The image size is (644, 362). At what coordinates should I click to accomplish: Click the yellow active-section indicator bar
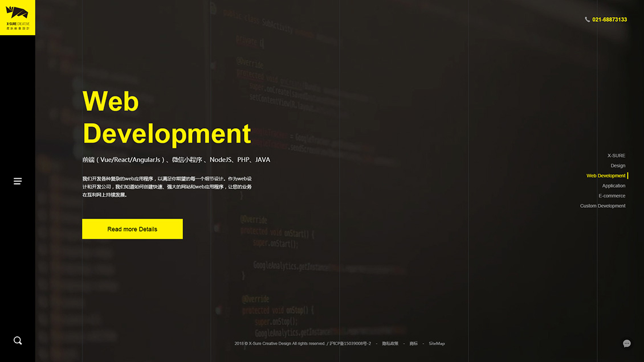(627, 176)
